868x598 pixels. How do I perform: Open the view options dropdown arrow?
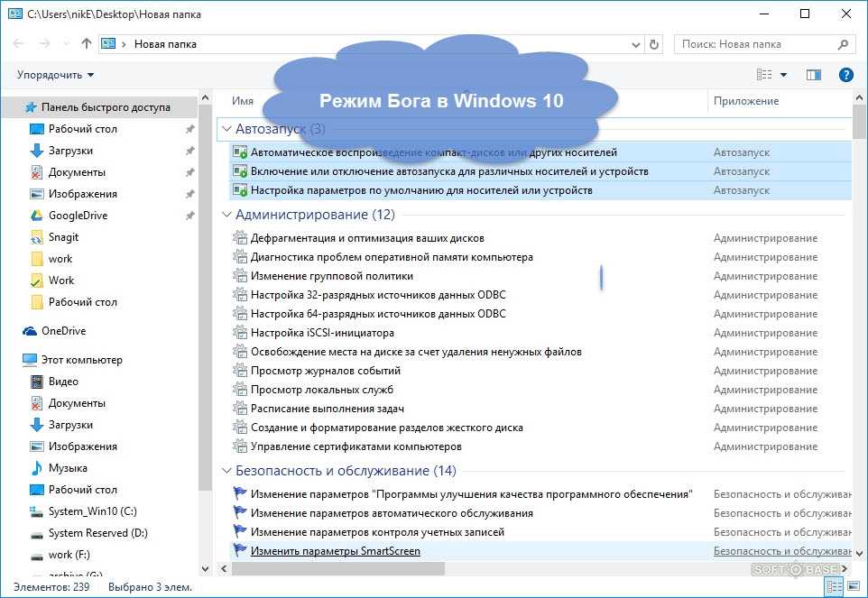[x=783, y=75]
